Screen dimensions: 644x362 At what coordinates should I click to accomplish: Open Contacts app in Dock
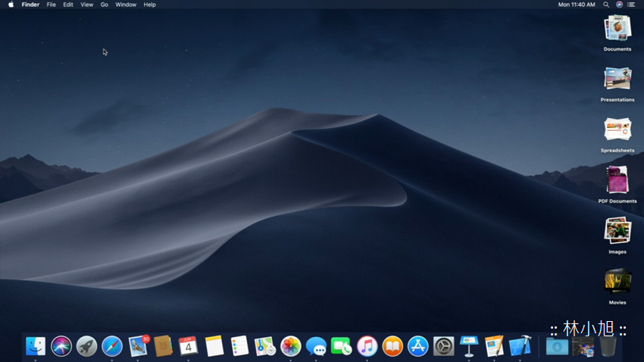(x=164, y=346)
